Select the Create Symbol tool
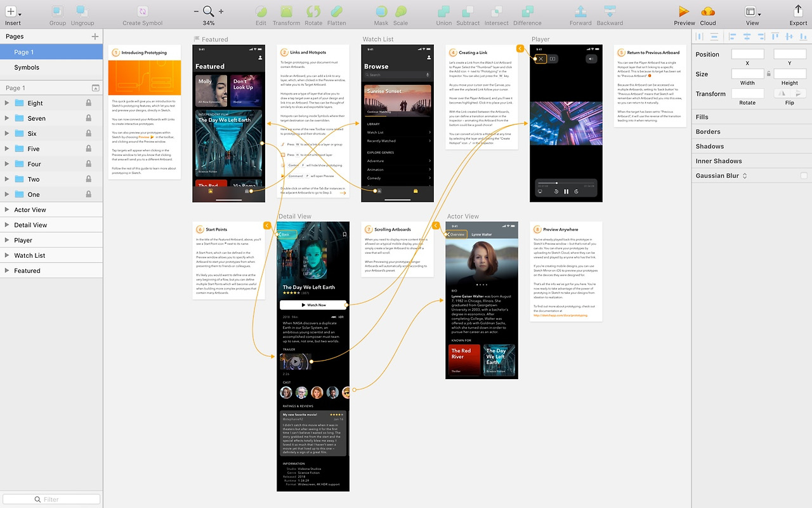This screenshot has height=508, width=812. [x=141, y=14]
